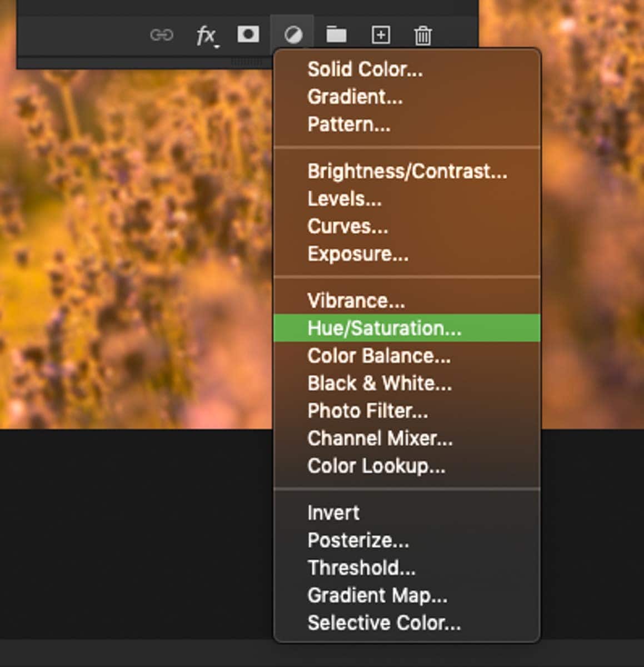Screen dimensions: 644x667
Task: Add a Gradient Map adjustment
Action: 407,595
